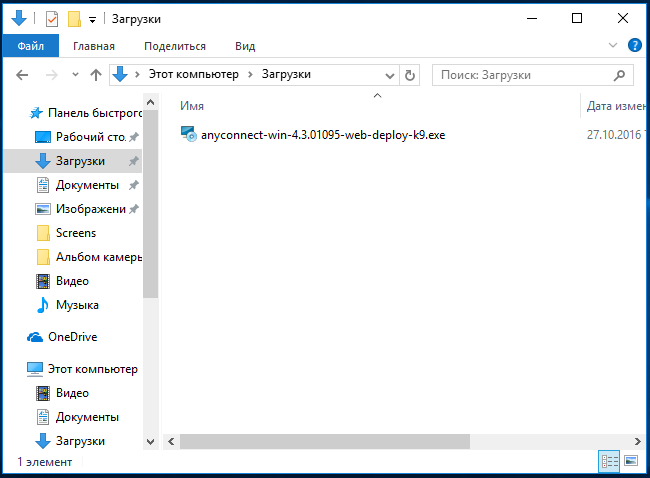
Task: Click the pin icon next to pinned Загрузки
Action: pos(133,161)
